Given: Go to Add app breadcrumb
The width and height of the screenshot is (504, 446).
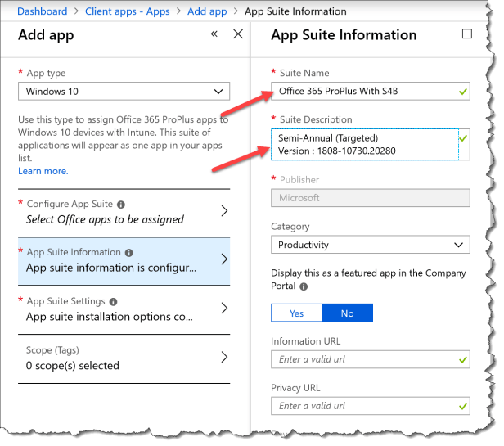Looking at the screenshot, I should [x=207, y=11].
